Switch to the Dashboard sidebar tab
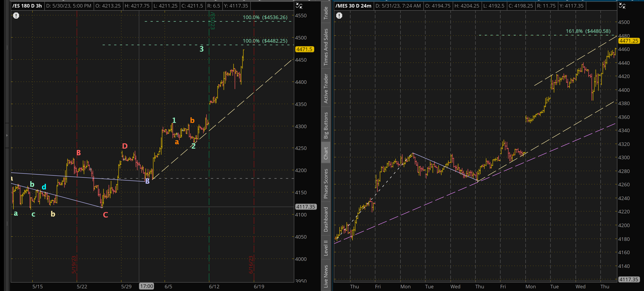The image size is (644, 291). click(x=326, y=219)
